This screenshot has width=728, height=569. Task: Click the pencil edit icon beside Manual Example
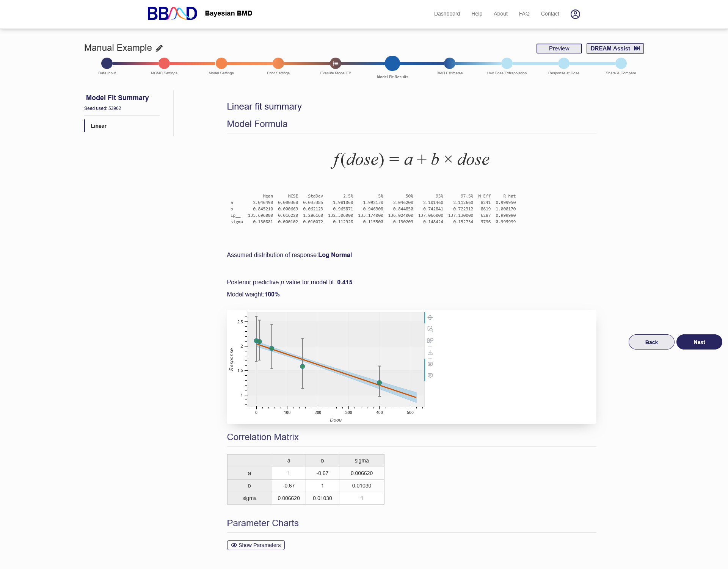click(x=159, y=48)
